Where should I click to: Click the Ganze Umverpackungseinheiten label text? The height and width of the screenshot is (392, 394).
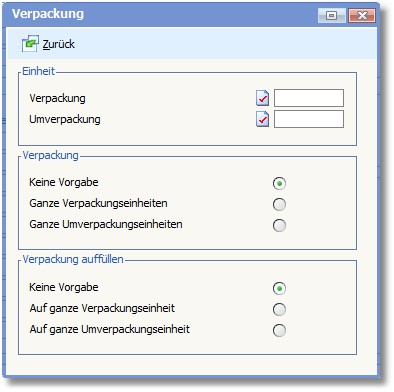pyautogui.click(x=106, y=224)
